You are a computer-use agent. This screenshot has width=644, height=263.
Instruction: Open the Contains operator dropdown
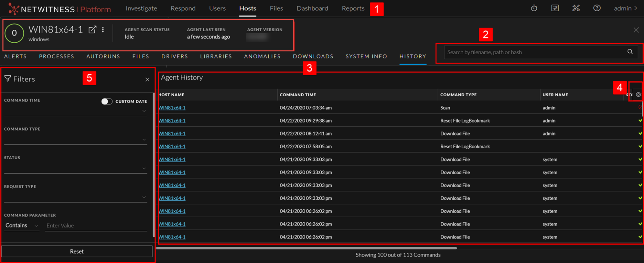click(22, 226)
